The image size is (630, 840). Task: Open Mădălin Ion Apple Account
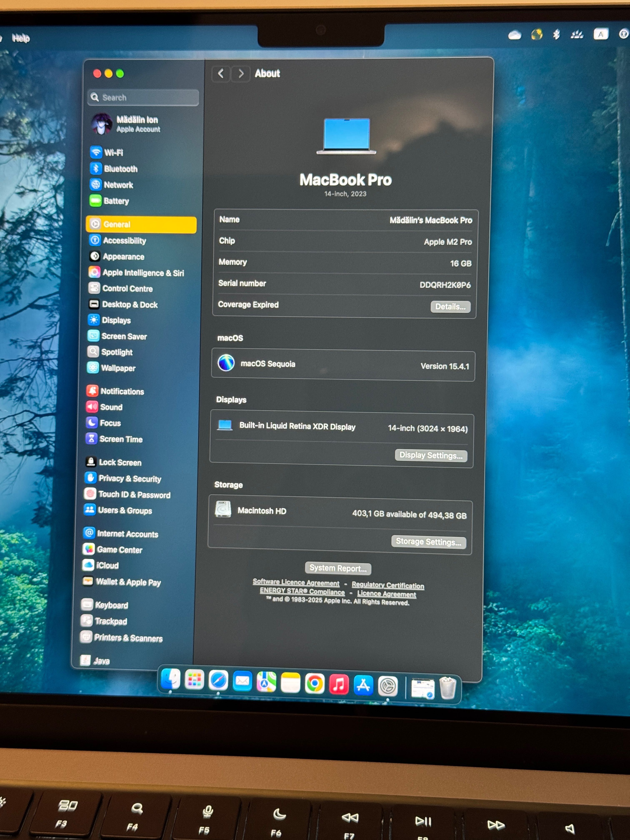click(x=126, y=124)
